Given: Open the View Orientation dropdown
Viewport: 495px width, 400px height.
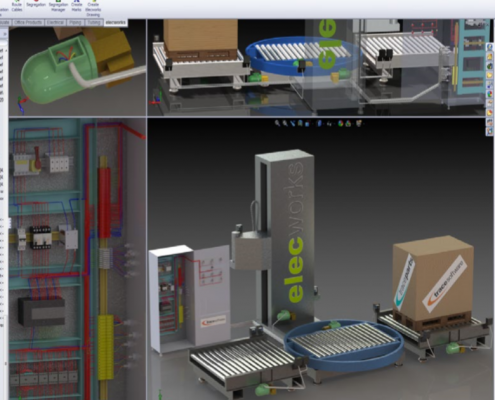Looking at the screenshot, I should click(x=307, y=123).
